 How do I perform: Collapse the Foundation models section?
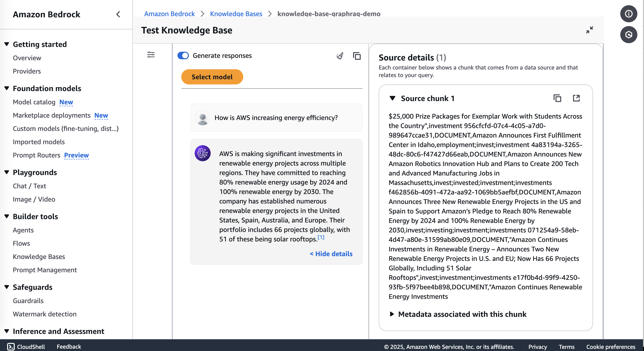(x=7, y=88)
